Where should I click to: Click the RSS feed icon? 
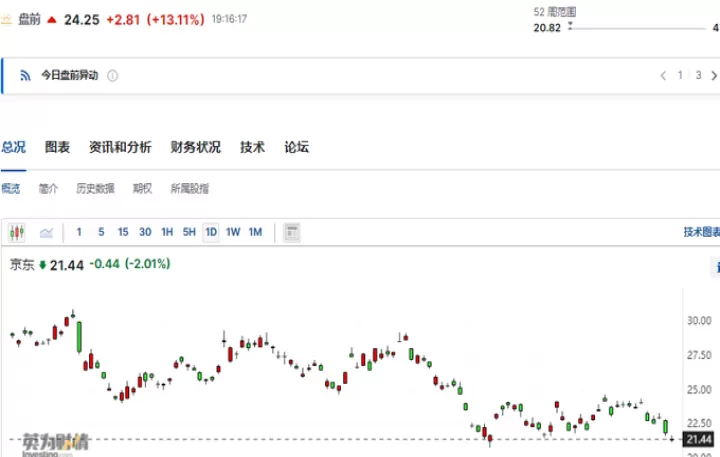[25, 76]
